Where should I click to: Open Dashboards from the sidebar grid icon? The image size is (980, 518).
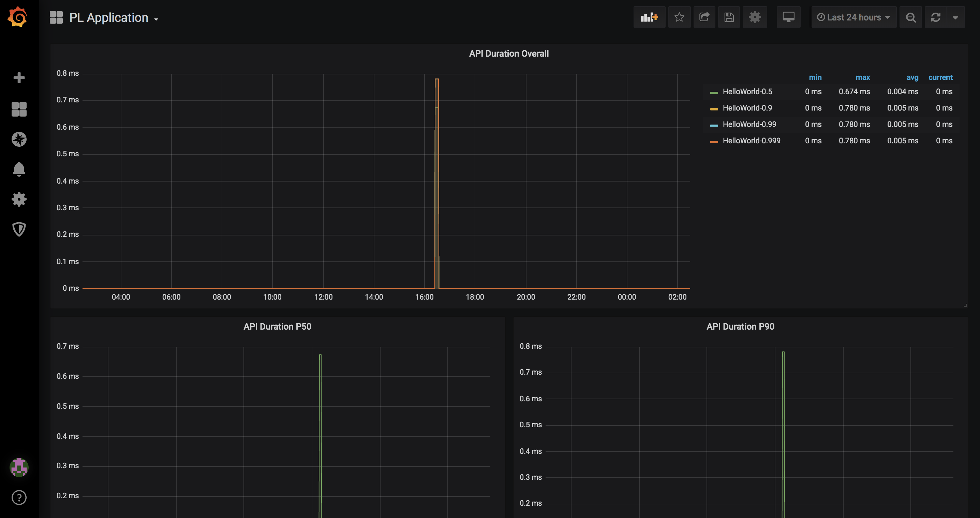19,109
